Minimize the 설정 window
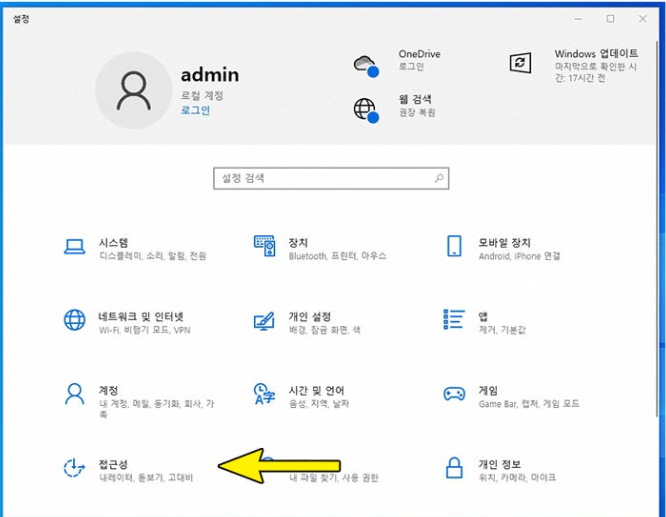The height and width of the screenshot is (517, 666). click(578, 19)
